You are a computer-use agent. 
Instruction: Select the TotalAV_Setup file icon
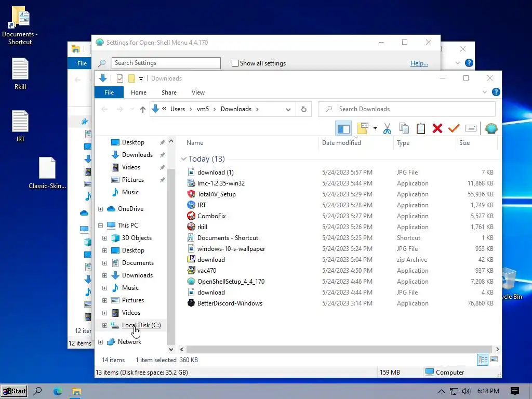pos(191,194)
